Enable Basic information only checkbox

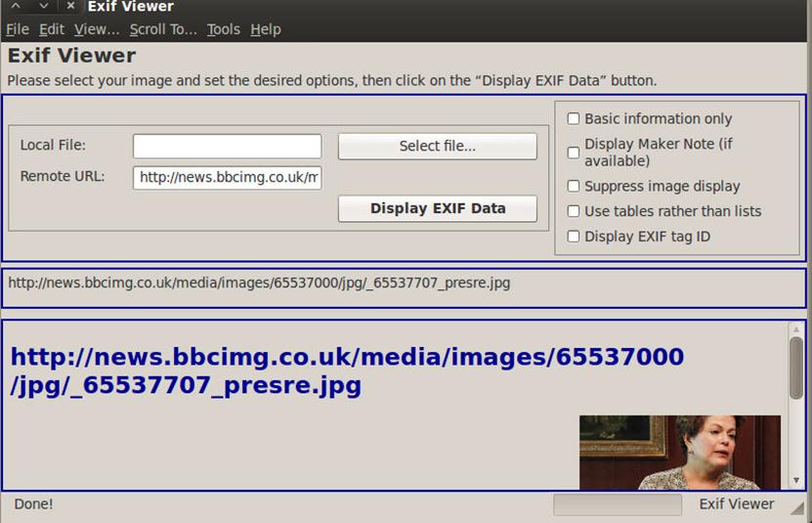(x=574, y=119)
